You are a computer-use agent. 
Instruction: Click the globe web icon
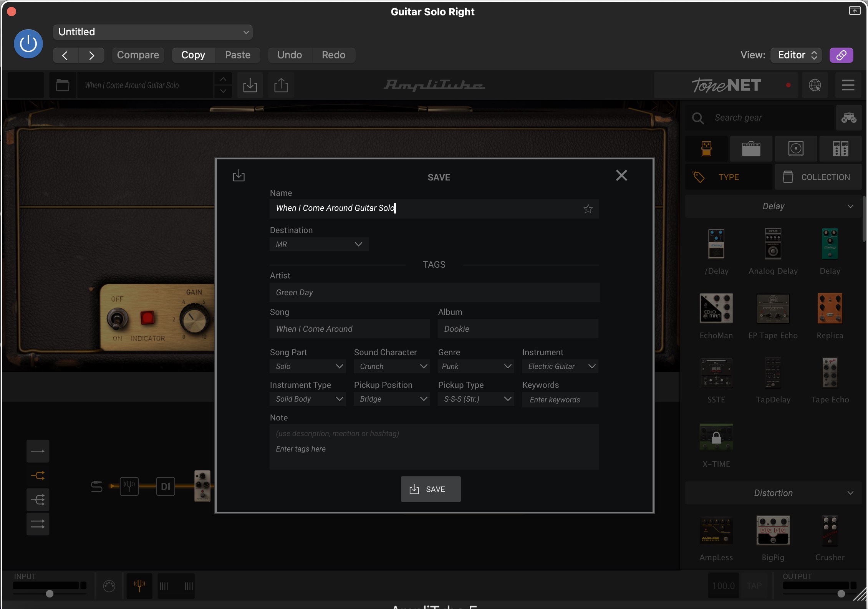coord(815,85)
